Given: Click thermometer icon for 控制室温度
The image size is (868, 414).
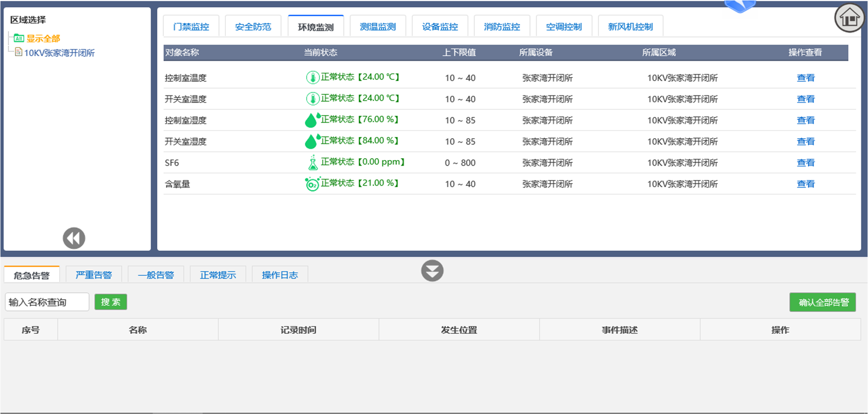Looking at the screenshot, I should pyautogui.click(x=313, y=77).
